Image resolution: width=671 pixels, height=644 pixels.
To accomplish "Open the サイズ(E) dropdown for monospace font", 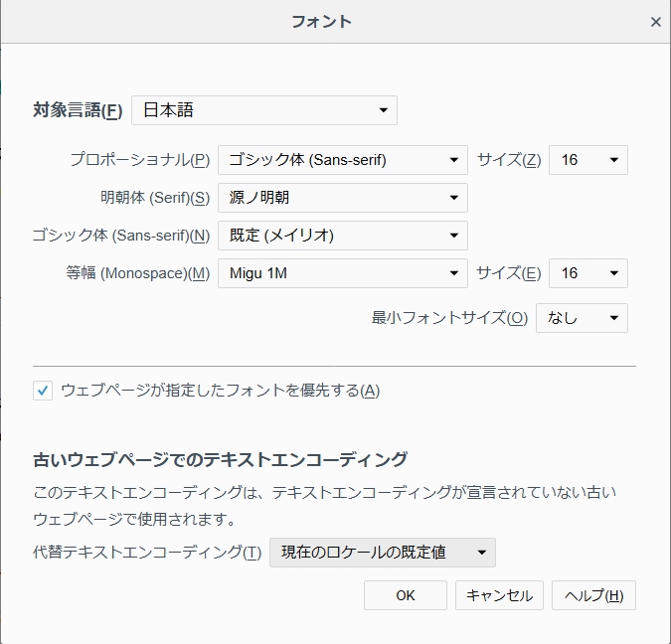I will (587, 273).
